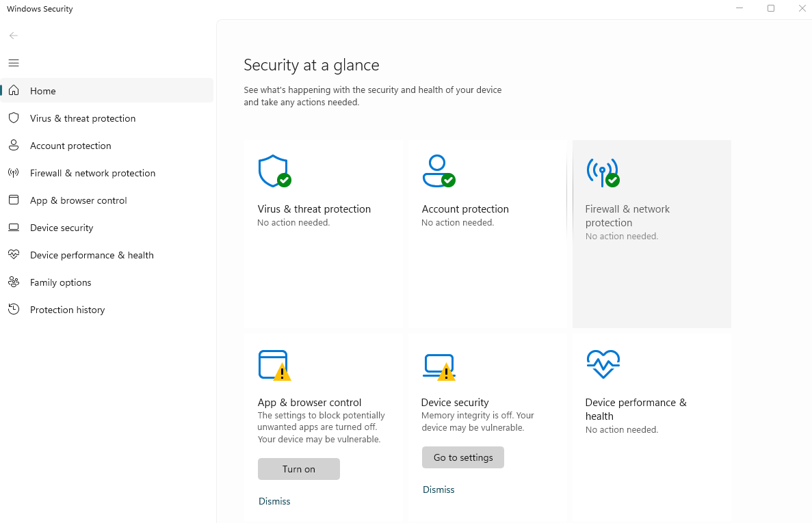
Task: Click the Protection history clock sidebar icon
Action: tap(13, 310)
